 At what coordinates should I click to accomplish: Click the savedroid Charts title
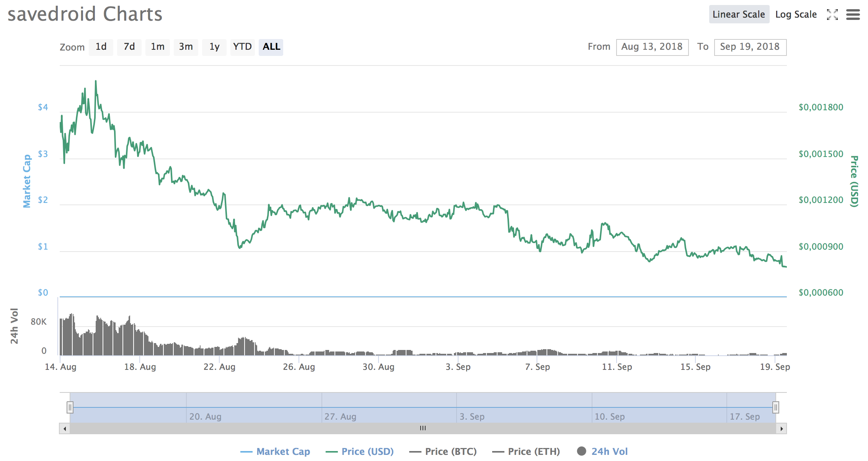coord(85,15)
